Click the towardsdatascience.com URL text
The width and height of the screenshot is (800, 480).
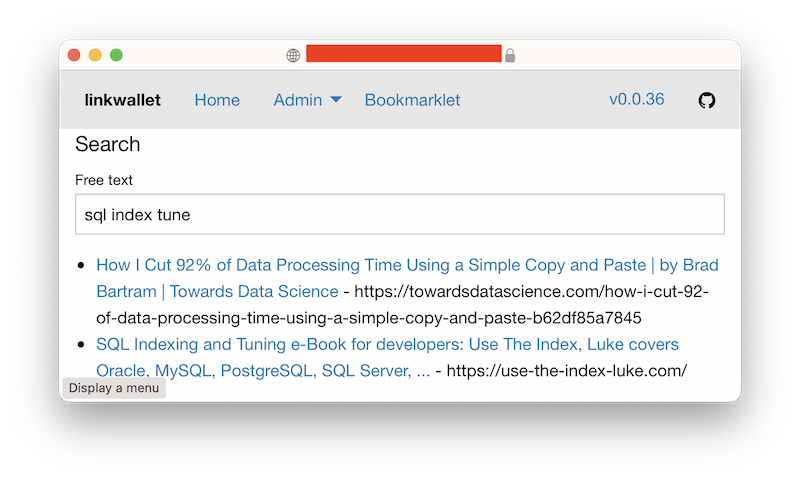[403, 305]
